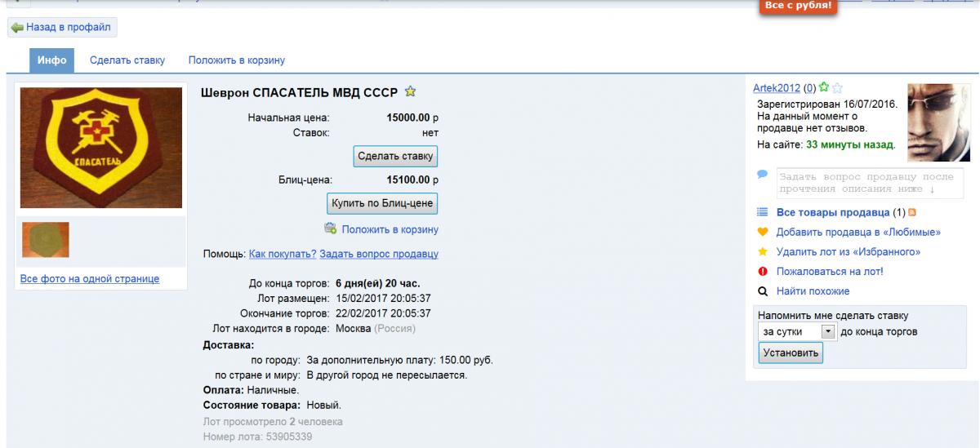Switch to the 'Сделать ставку' tab
Screen dimensions: 980x448
click(x=127, y=60)
